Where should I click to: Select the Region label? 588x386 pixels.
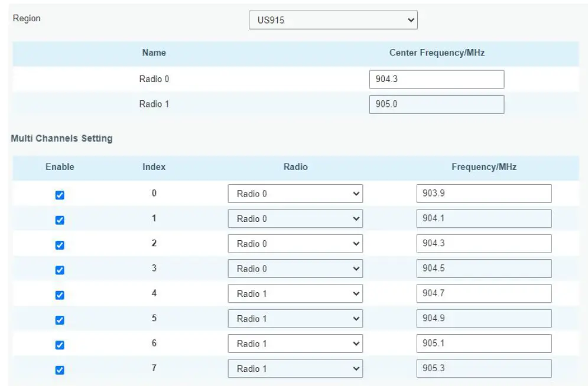point(27,18)
